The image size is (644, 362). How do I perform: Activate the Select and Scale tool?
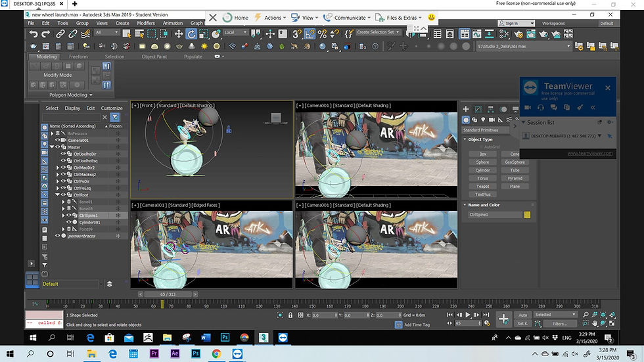(x=204, y=34)
